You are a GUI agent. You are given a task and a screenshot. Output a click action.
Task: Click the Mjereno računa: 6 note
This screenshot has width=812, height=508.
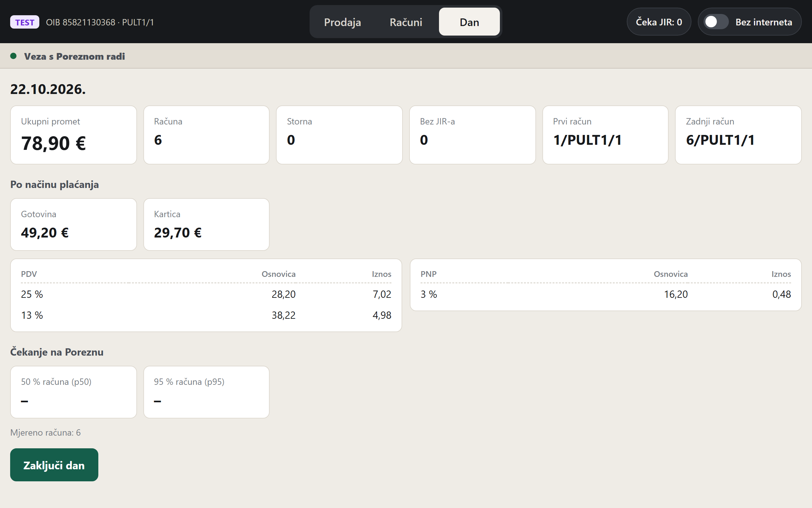(45, 432)
